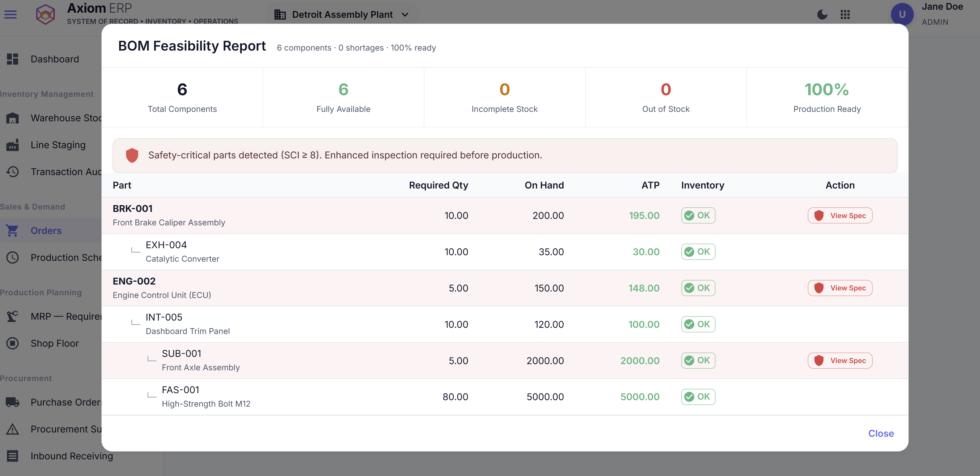Screen dimensions: 980x476
Task: Click the Warehouse icon in sidebar
Action: (x=13, y=118)
